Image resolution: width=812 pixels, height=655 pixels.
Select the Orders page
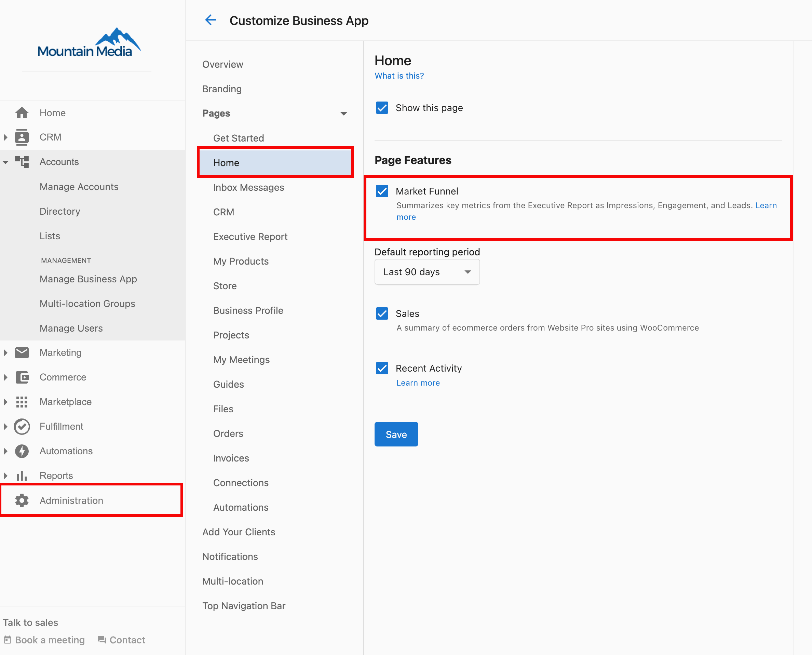[228, 433]
